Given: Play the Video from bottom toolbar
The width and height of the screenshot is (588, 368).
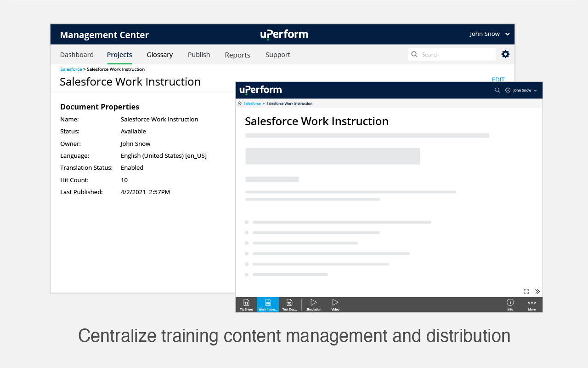Looking at the screenshot, I should [x=335, y=305].
